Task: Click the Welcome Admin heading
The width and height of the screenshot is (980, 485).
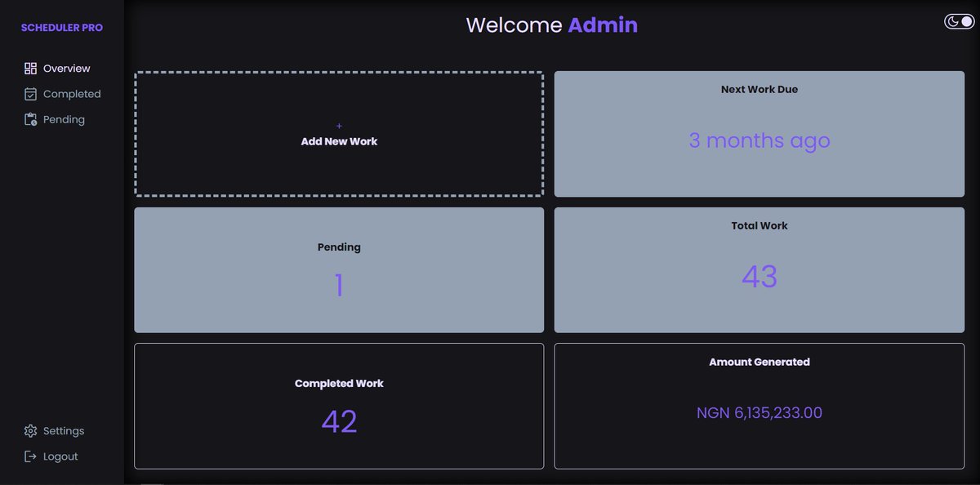Action: tap(552, 25)
